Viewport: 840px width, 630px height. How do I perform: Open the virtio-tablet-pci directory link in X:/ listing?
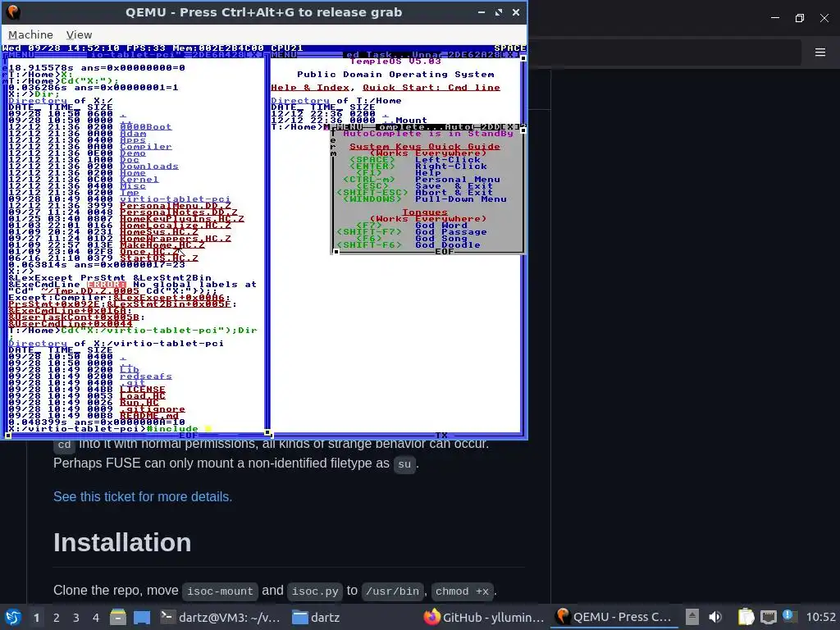coord(176,199)
